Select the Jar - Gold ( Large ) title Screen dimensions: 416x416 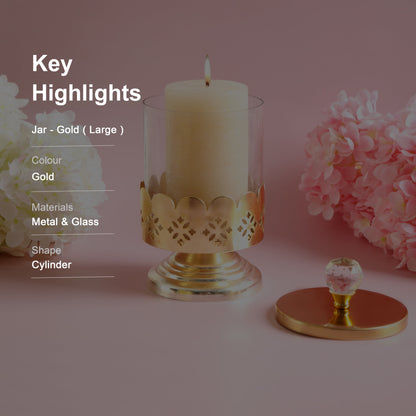pos(78,130)
